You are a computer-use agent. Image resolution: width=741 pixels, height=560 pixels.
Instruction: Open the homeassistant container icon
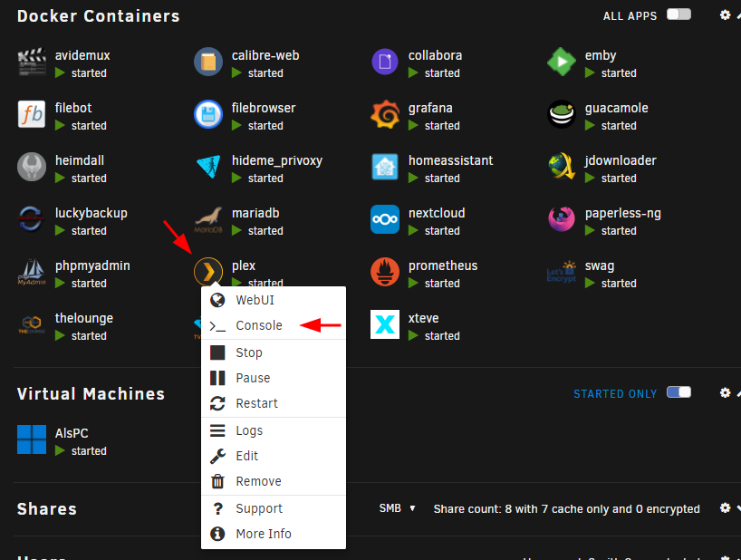(385, 167)
